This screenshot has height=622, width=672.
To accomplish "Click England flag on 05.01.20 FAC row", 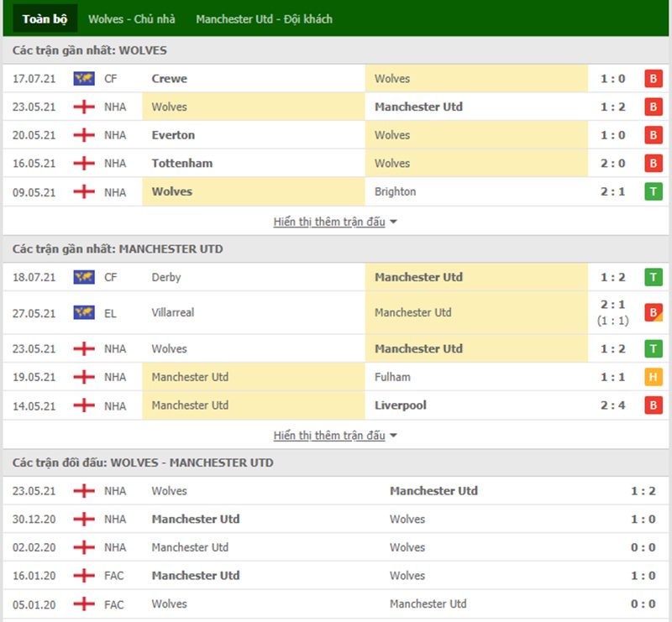I will pos(84,604).
